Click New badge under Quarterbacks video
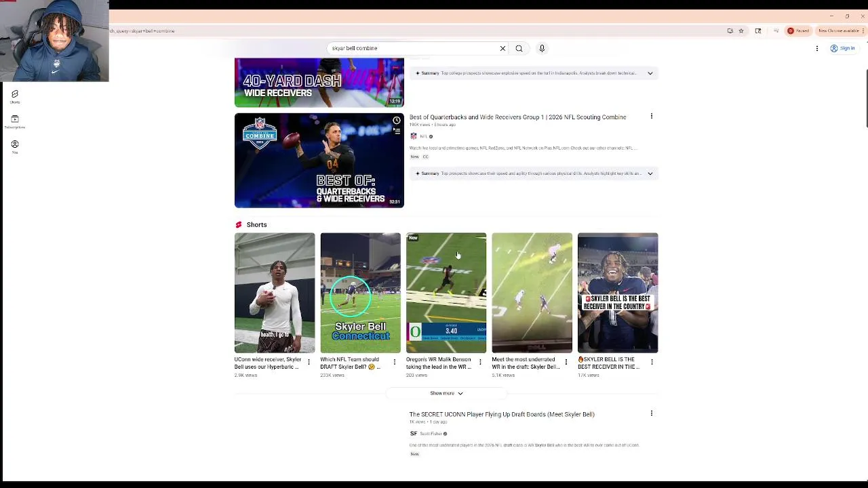Screen dimensions: 868x488 pyautogui.click(x=414, y=157)
